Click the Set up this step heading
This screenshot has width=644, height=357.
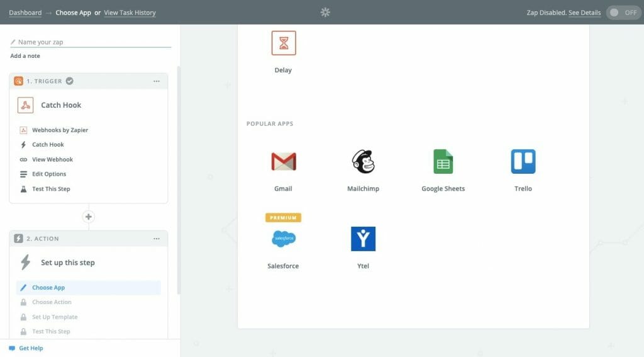click(68, 263)
